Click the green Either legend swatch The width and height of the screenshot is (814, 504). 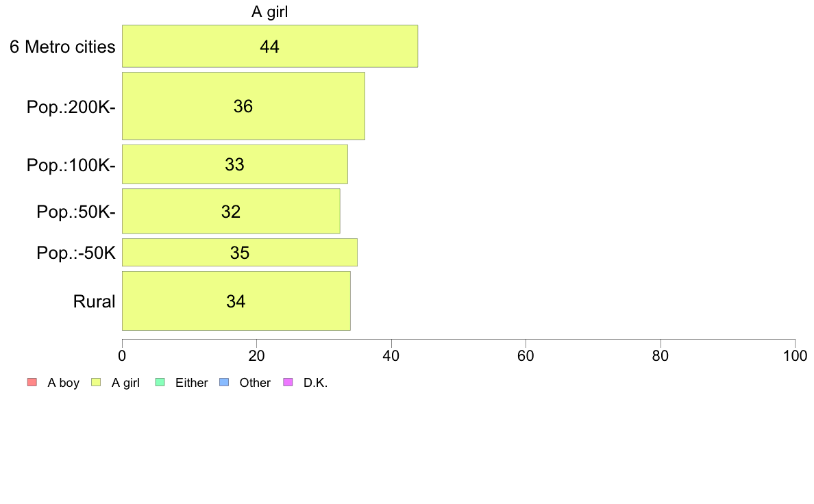(x=160, y=383)
